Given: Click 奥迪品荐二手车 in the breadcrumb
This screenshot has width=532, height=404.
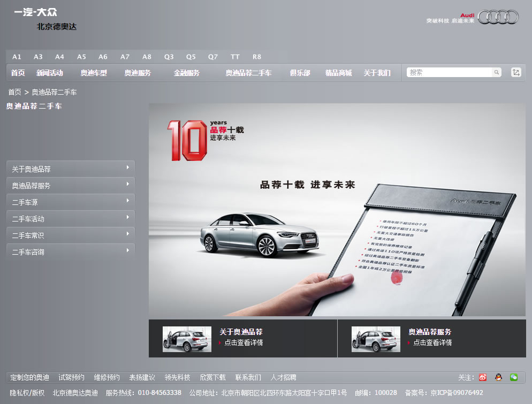Looking at the screenshot, I should coord(54,92).
